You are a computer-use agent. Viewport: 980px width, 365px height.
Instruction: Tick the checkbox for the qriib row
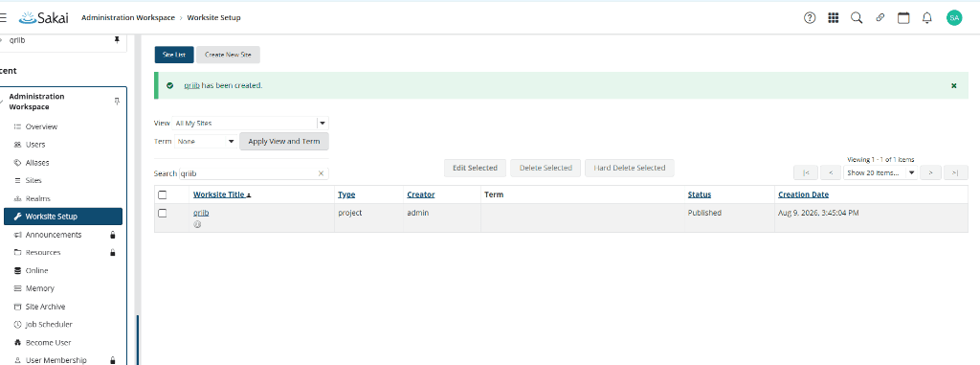(163, 213)
